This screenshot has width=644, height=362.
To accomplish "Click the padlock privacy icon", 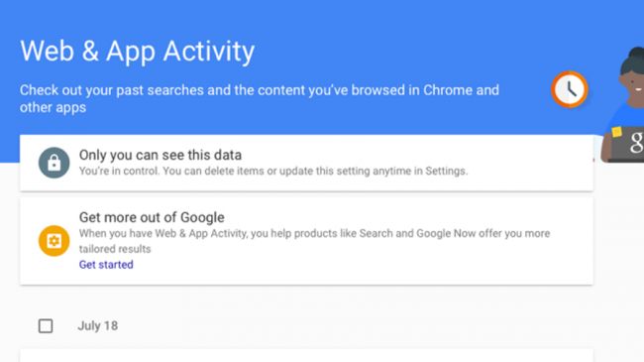I will pos(54,163).
